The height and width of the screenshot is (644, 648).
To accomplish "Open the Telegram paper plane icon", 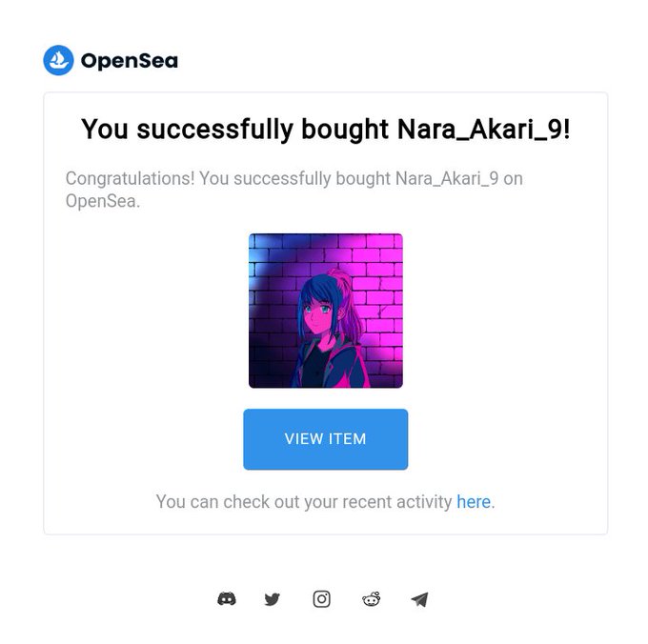I will pyautogui.click(x=419, y=599).
